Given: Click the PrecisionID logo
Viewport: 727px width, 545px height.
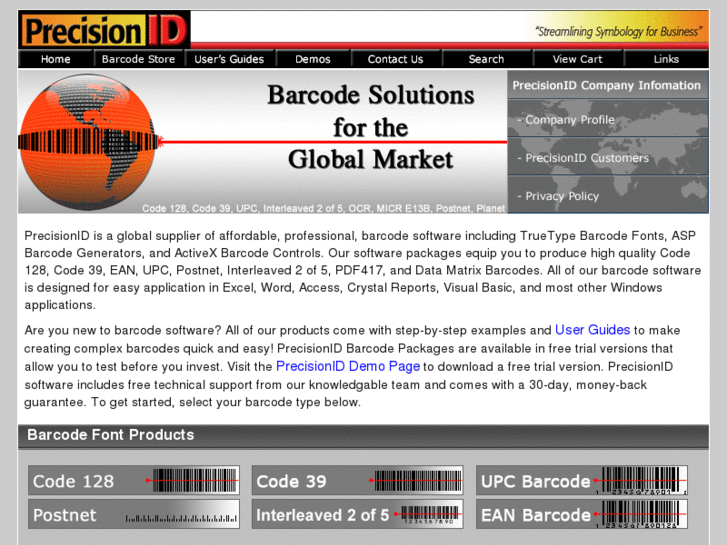Looking at the screenshot, I should (104, 30).
